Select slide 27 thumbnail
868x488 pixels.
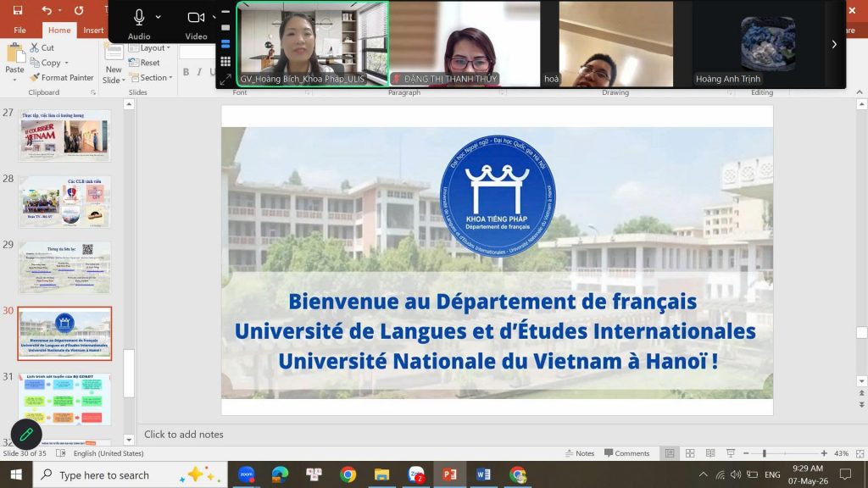(x=64, y=136)
